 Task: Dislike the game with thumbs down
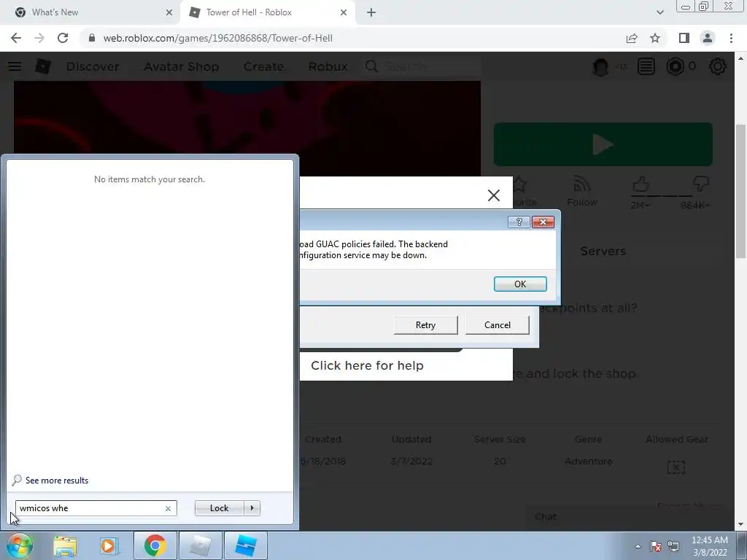(x=701, y=184)
